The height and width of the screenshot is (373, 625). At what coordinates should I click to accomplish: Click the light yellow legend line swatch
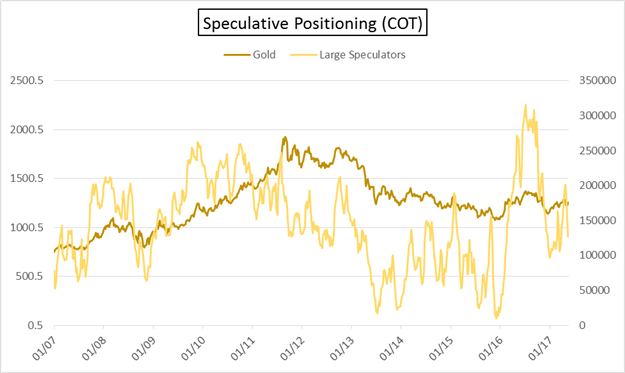click(303, 55)
